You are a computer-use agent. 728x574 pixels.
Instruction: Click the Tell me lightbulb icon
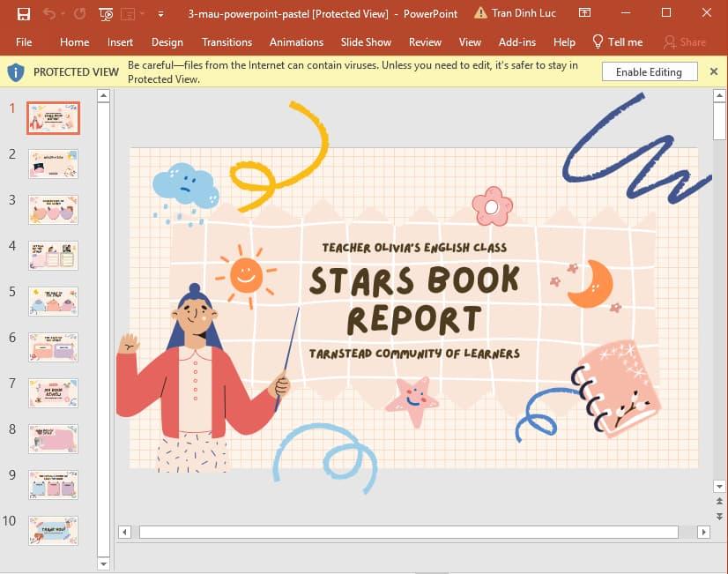[x=598, y=41]
